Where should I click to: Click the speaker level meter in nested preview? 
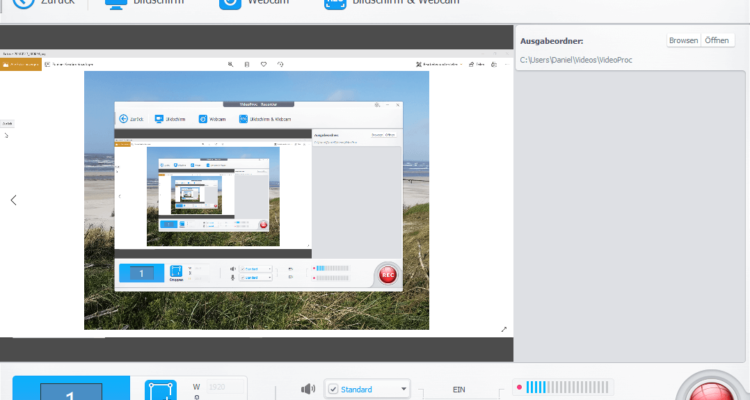point(333,268)
